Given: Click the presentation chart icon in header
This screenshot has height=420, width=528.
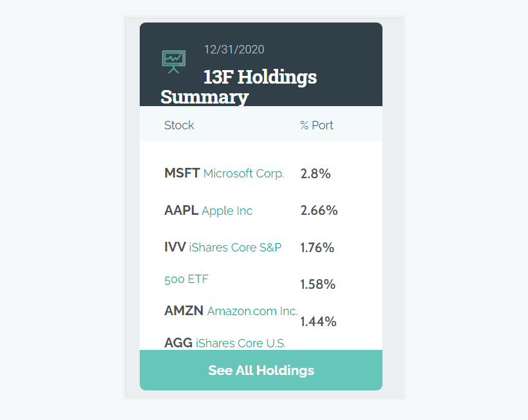Looking at the screenshot, I should click(x=173, y=60).
